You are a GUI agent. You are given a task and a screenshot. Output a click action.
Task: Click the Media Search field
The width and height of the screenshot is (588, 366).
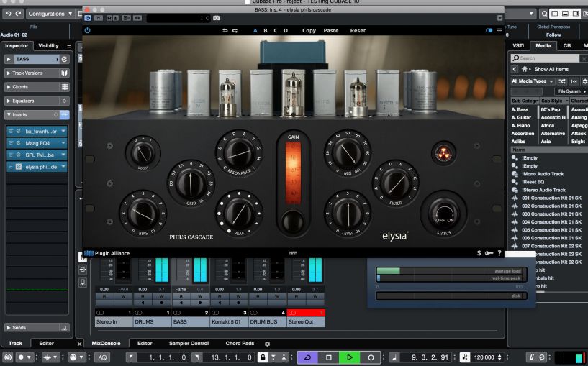[546, 58]
